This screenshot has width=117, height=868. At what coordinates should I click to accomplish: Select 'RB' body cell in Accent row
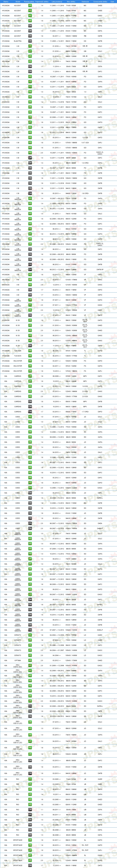[85, 36]
